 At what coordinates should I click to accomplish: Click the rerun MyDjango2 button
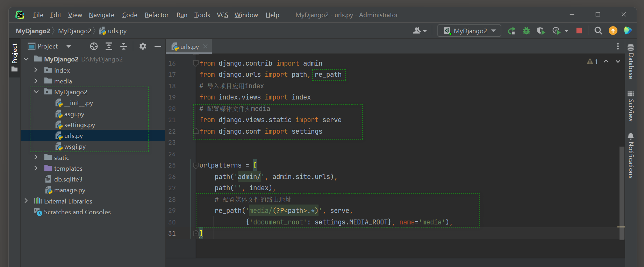pos(511,31)
